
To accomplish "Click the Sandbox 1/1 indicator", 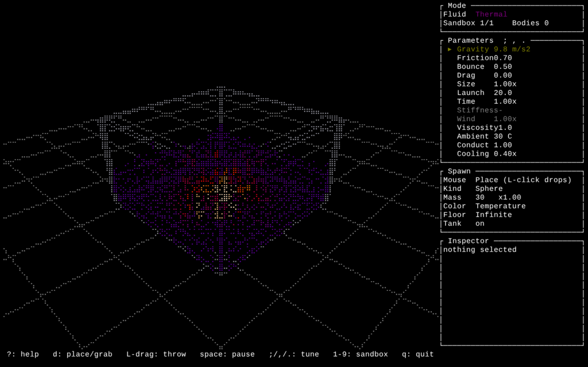I will click(x=468, y=23).
